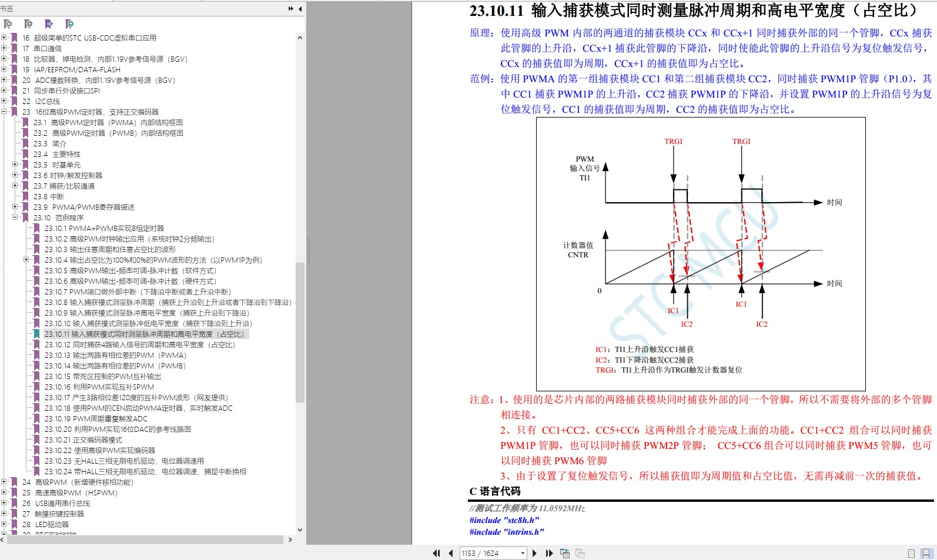Go to next page arrow
937x560 pixels.
coord(534,553)
